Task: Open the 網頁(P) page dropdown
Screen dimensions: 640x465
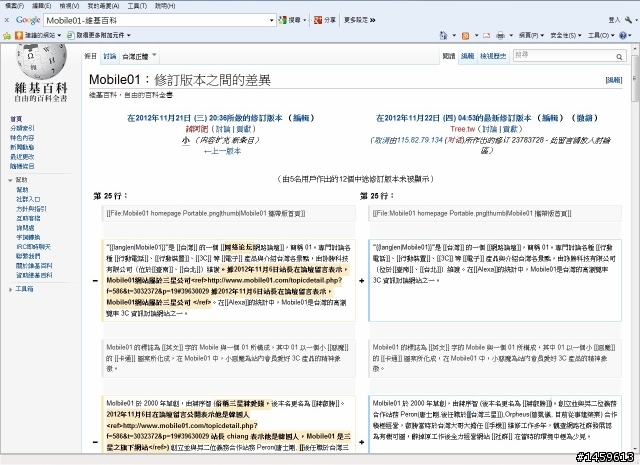Action: pos(531,36)
